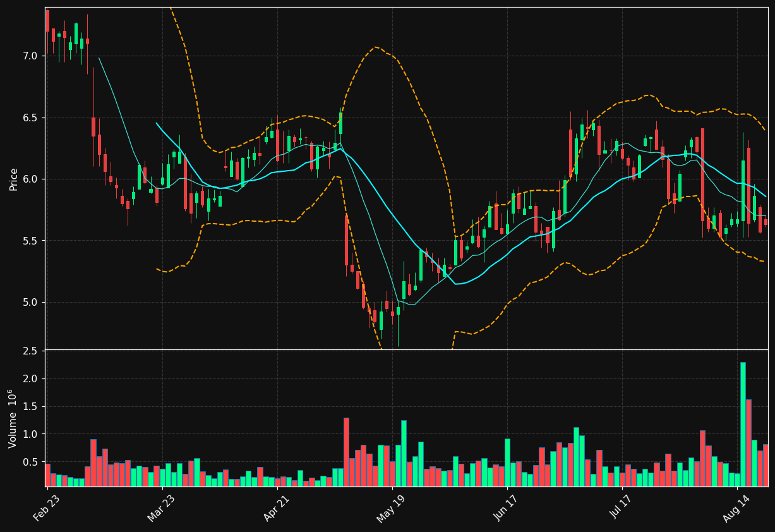The image size is (775, 532).
Task: Click the 5.0 price tick label
Action: tap(31, 303)
